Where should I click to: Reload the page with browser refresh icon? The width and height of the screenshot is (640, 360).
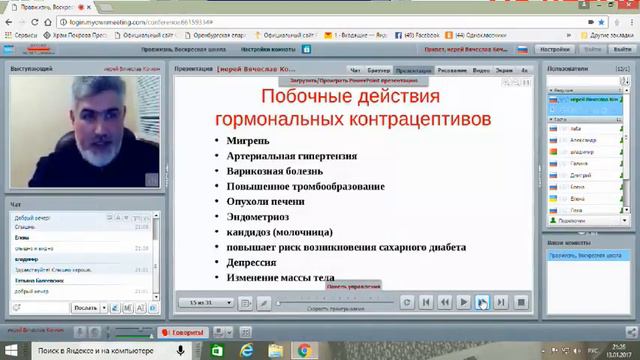[35, 22]
